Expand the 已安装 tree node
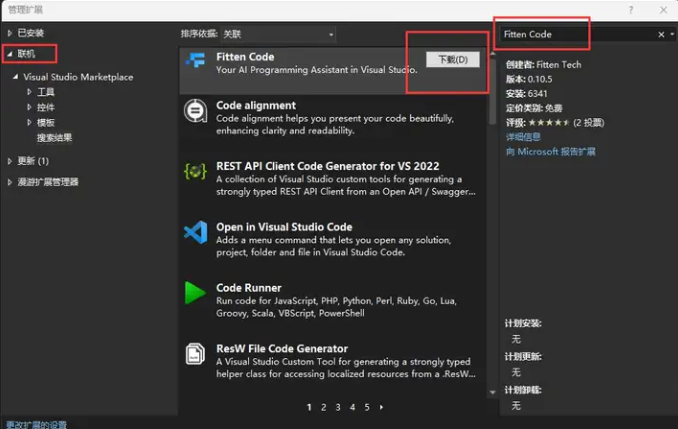This screenshot has height=429, width=678. (10, 33)
